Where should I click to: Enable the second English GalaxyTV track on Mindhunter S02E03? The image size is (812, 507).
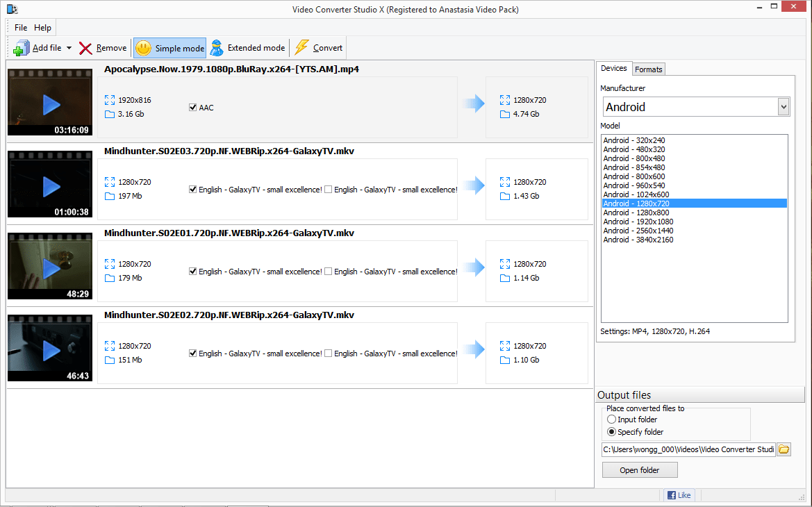[x=327, y=189]
